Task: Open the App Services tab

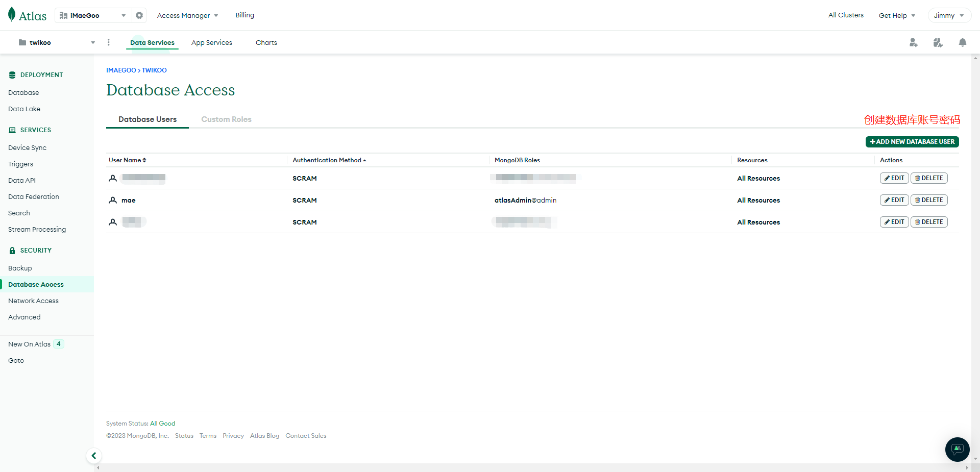Action: pos(211,42)
